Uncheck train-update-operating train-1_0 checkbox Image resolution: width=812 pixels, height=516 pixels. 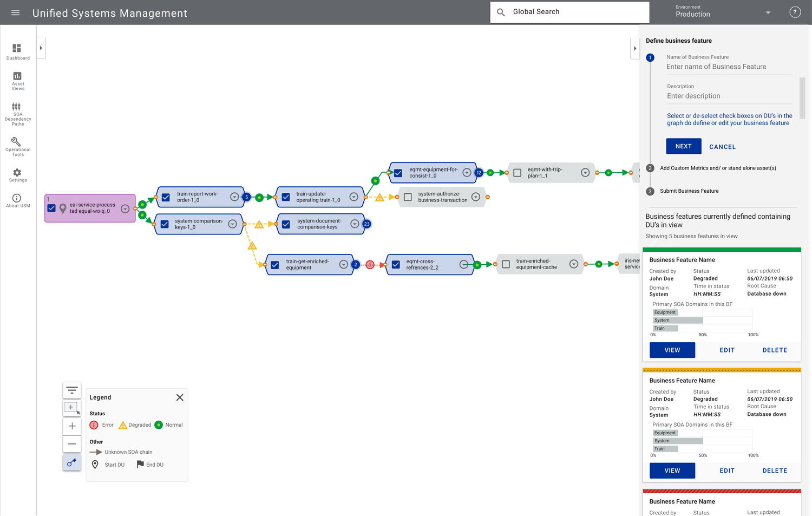(286, 197)
